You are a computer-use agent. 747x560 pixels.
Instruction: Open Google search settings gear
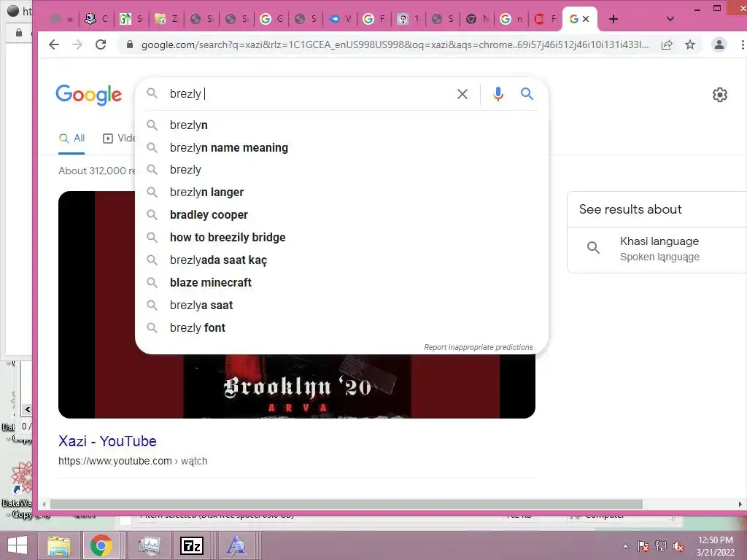[720, 95]
